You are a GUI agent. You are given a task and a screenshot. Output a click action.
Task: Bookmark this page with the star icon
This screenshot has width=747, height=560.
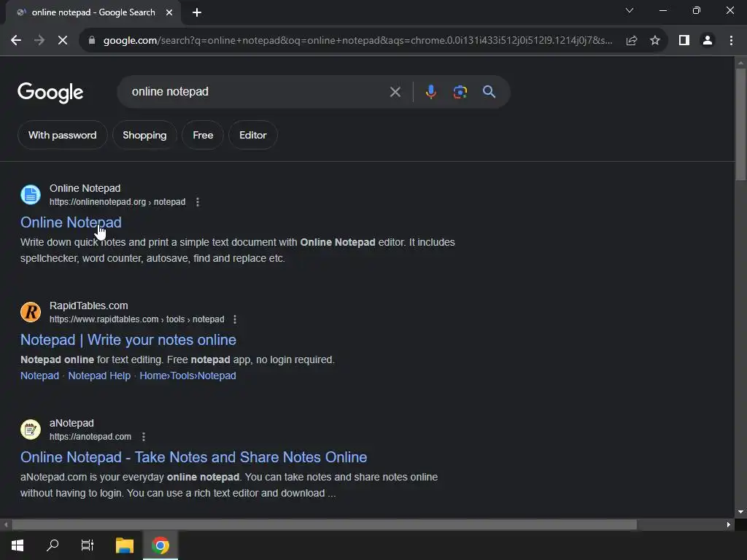point(655,41)
